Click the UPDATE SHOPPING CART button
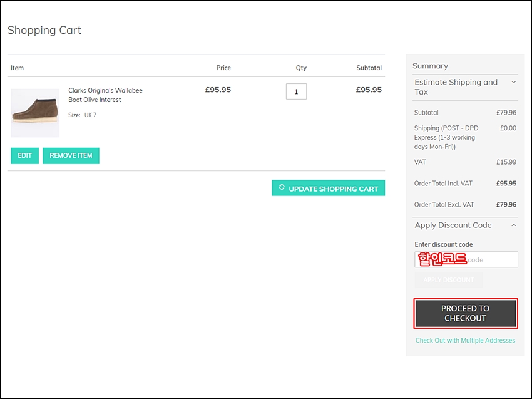Image resolution: width=532 pixels, height=399 pixels. pos(328,188)
